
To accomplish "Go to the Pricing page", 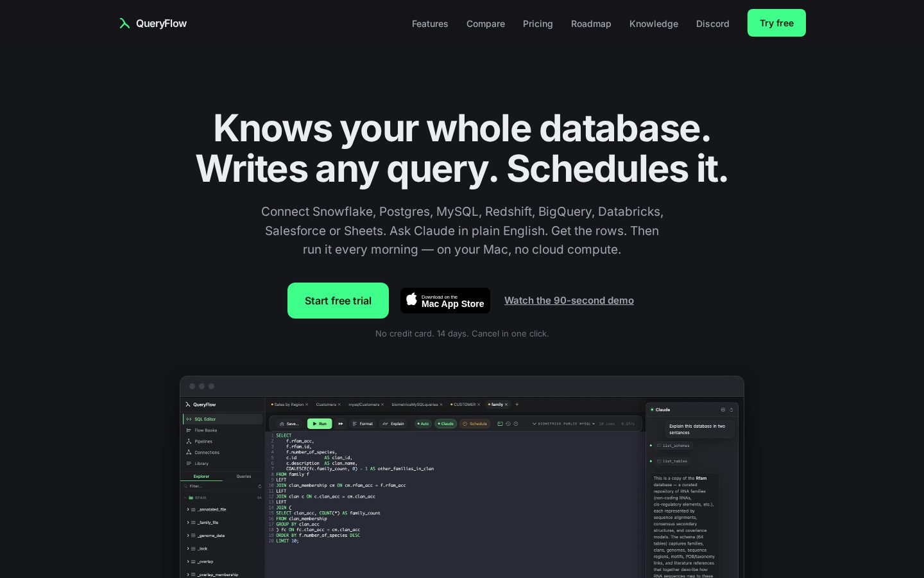I will click(538, 24).
